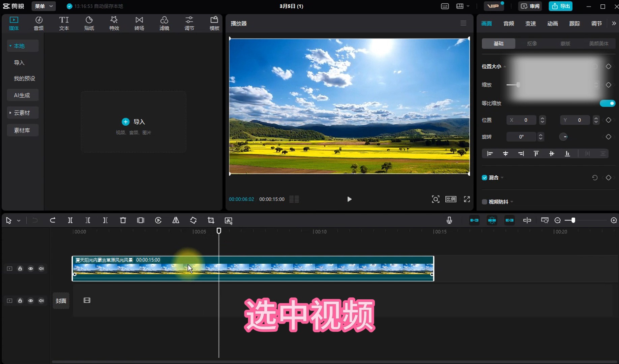619x364 pixels.
Task: Disable the 等比缩放 proportional scaling toggle
Action: (608, 103)
